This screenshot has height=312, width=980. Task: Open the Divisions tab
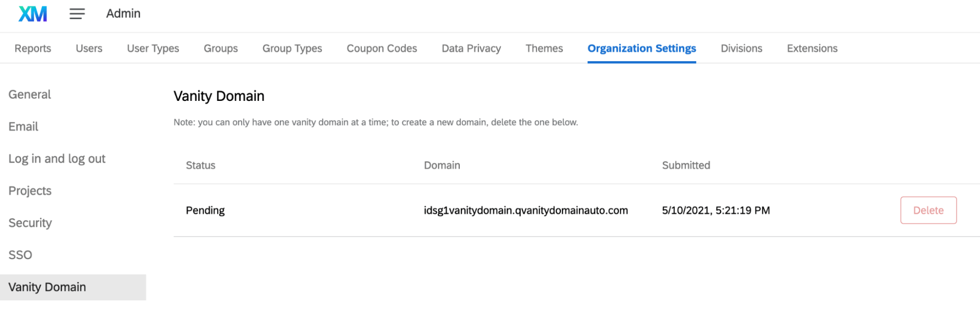pyautogui.click(x=741, y=48)
